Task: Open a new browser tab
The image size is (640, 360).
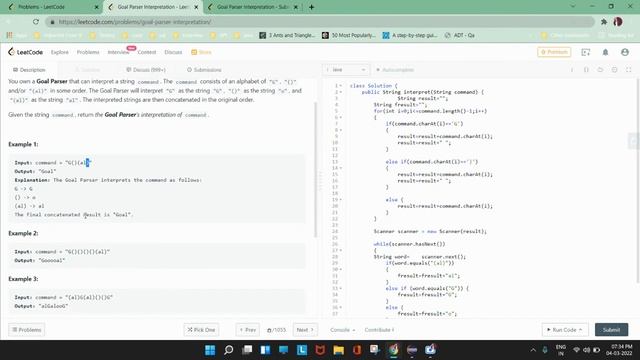Action: [311, 7]
